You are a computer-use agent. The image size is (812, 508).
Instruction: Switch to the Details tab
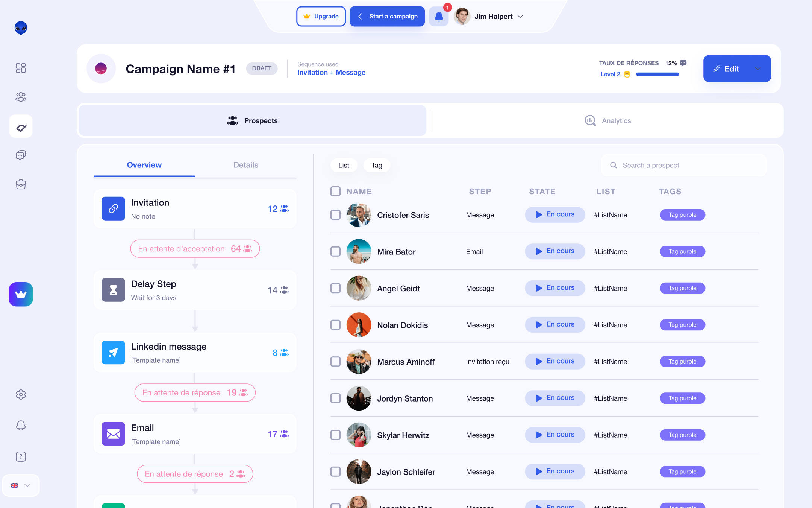point(245,165)
